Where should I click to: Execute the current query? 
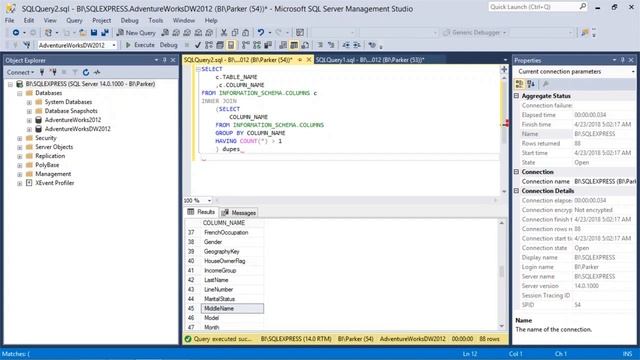pyautogui.click(x=140, y=45)
